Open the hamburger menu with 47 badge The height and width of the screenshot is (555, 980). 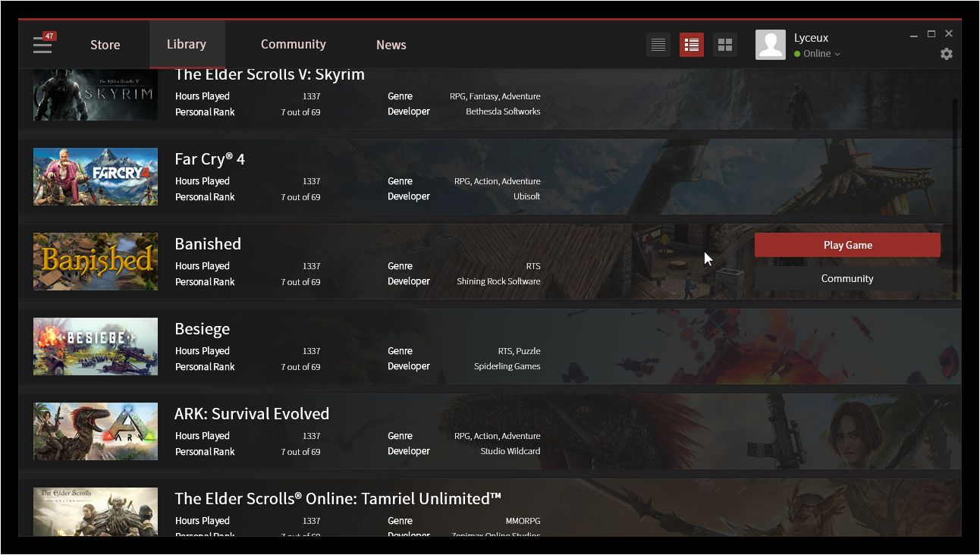tap(43, 44)
